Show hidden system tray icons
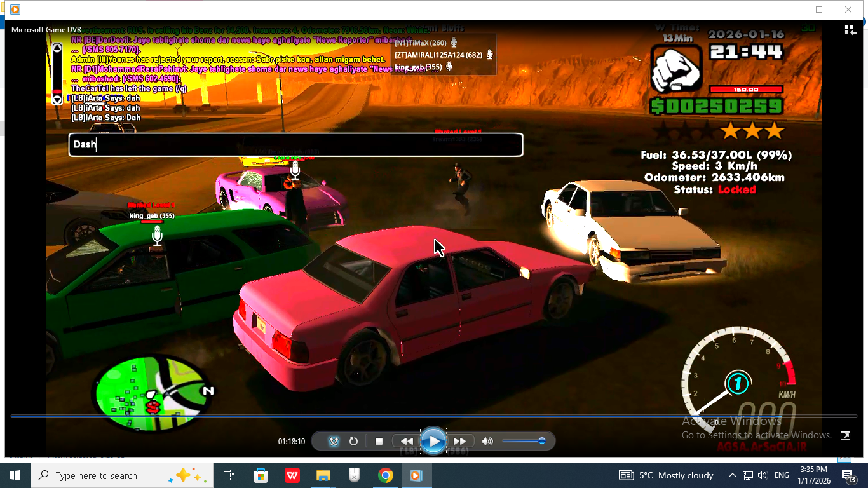 [x=732, y=475]
